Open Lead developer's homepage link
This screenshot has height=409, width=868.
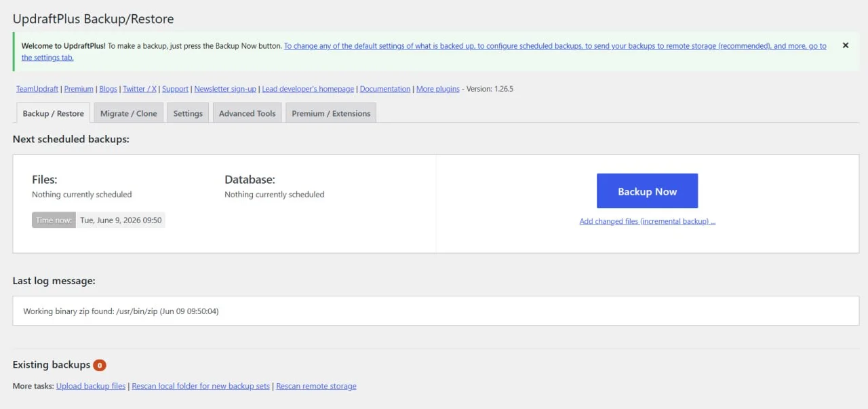308,89
